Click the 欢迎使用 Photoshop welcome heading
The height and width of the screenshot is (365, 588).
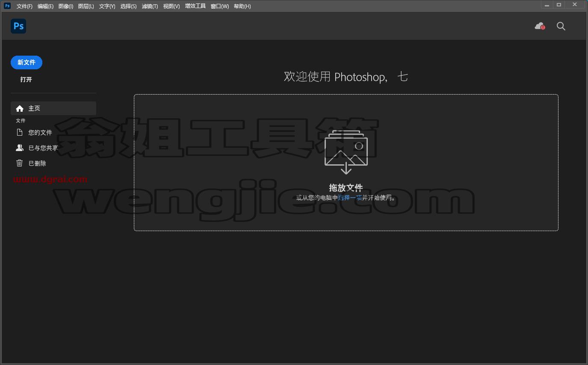point(346,77)
